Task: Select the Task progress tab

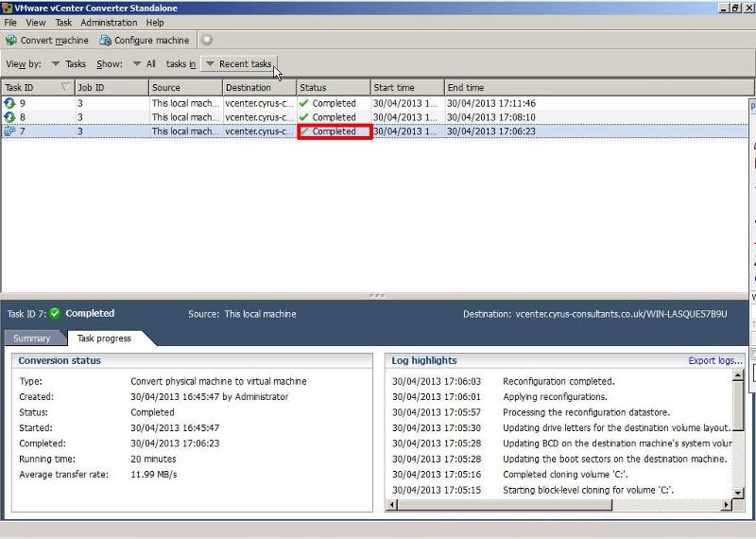Action: click(104, 339)
